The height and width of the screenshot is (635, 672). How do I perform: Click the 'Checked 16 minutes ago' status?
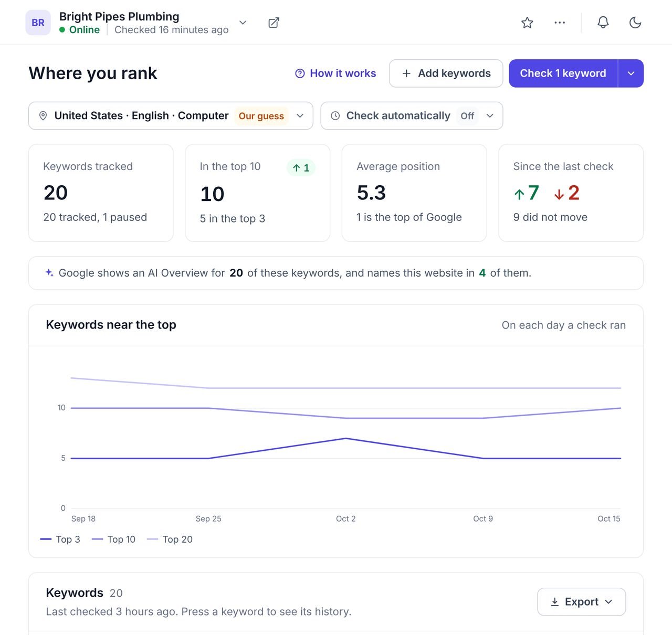click(172, 30)
